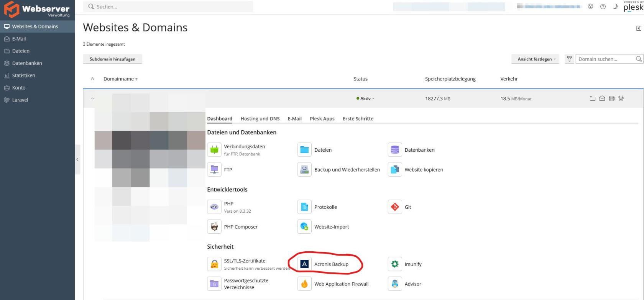Toggle dark mode moon icon

tap(615, 7)
